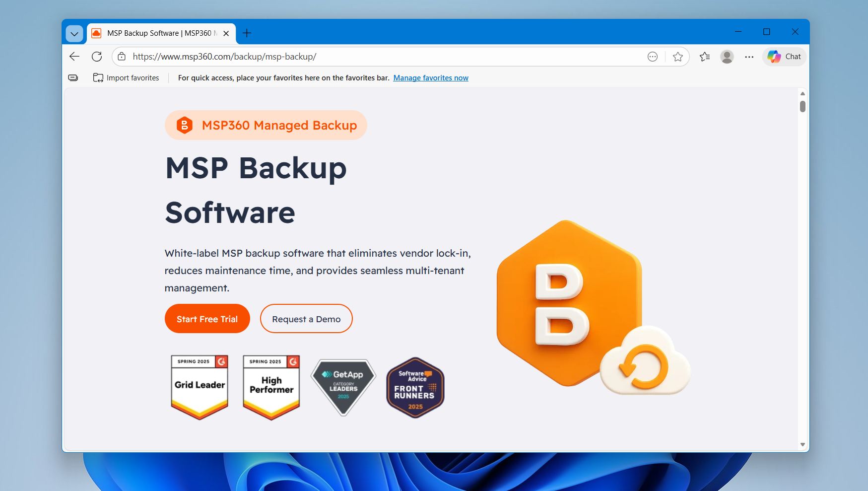Screen dimensions: 868x491
Task: Click Import favorites on the favorites bar
Action: pos(126,77)
